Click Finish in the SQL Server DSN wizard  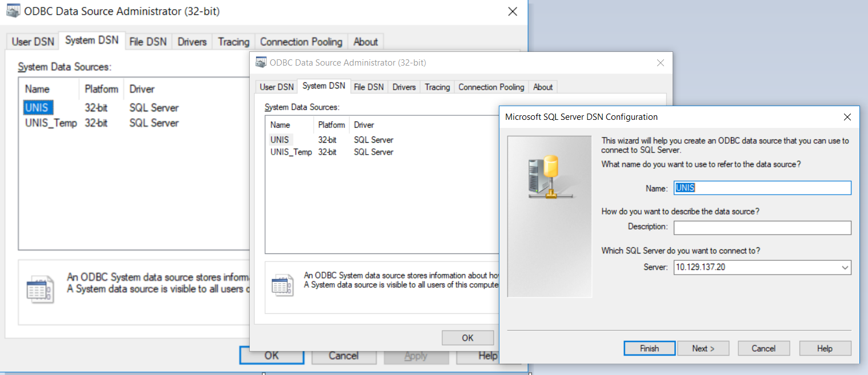pyautogui.click(x=649, y=348)
